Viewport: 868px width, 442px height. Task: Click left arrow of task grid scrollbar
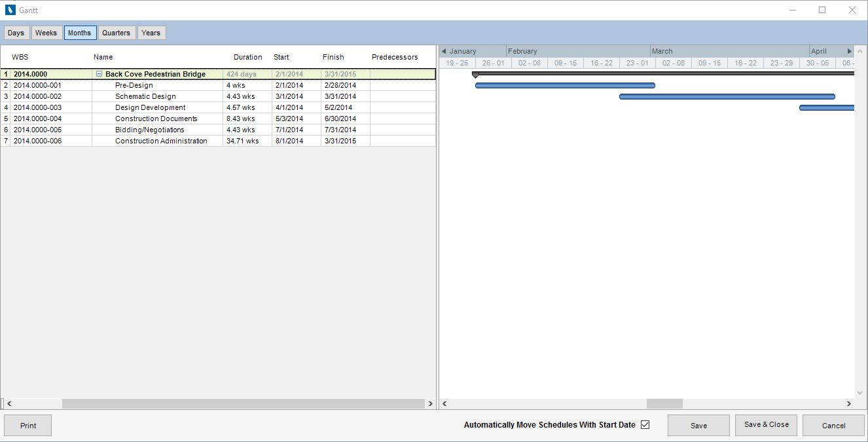point(9,404)
